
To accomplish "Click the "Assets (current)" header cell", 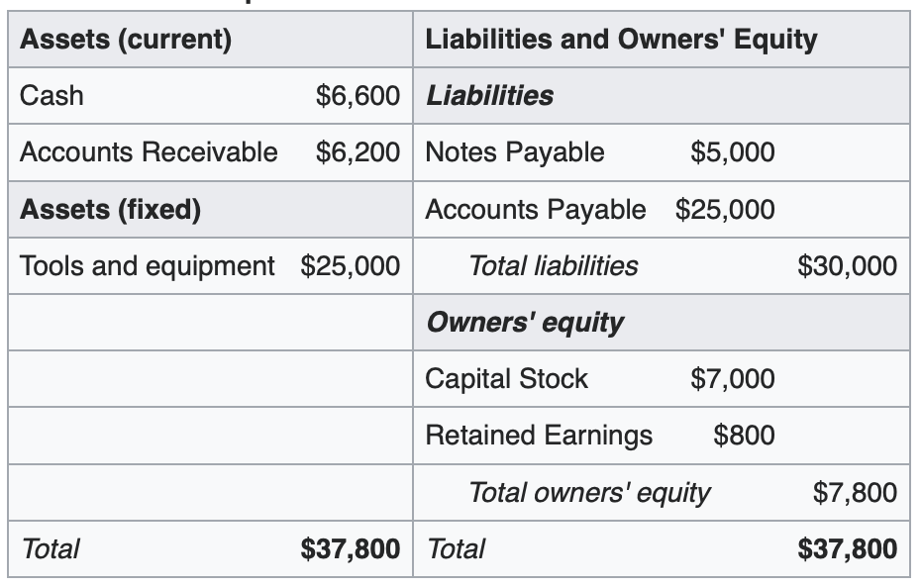I will (126, 40).
